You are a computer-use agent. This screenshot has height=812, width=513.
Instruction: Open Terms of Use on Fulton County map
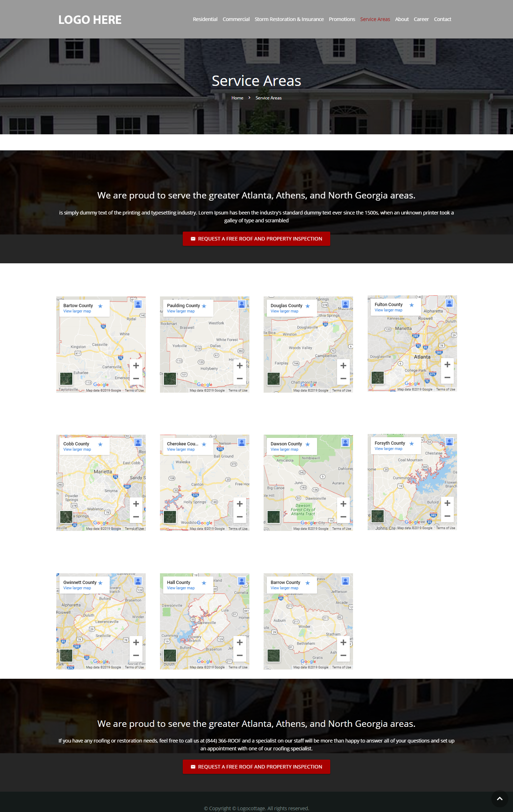(445, 389)
